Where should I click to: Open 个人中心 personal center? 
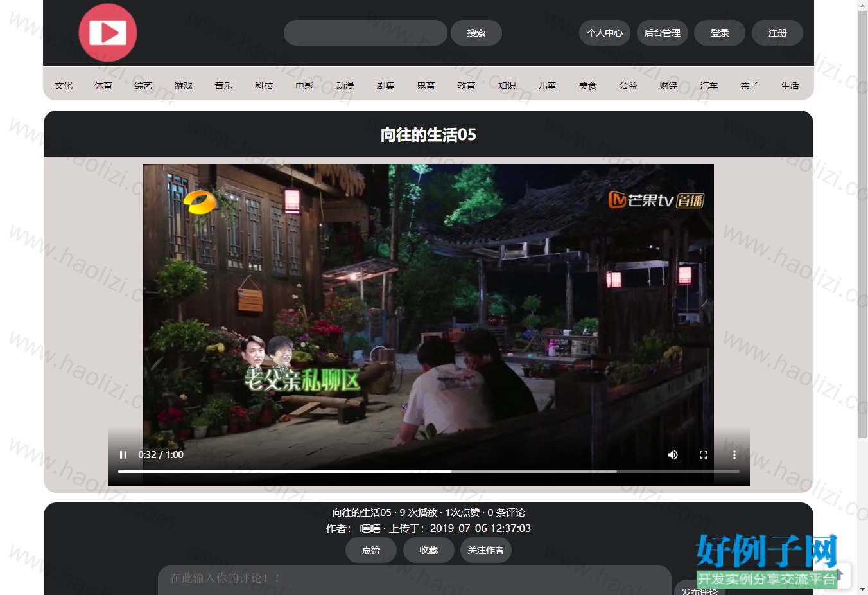(x=605, y=33)
